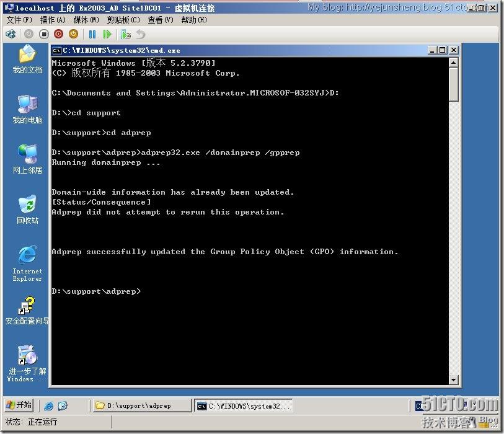This screenshot has height=434, width=504.
Task: Click the cmd window up scroll arrow
Action: (x=453, y=63)
